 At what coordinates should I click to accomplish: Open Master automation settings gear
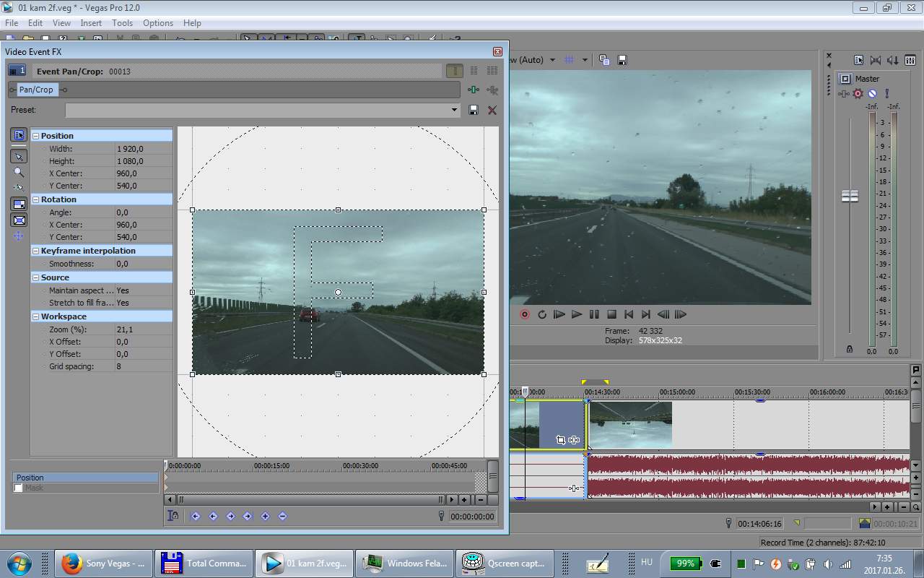tap(858, 93)
